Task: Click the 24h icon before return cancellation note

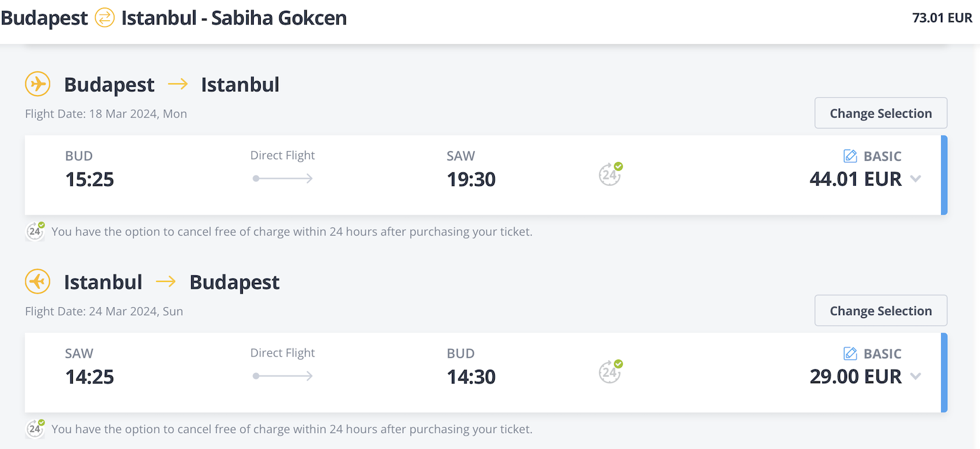Action: point(35,429)
